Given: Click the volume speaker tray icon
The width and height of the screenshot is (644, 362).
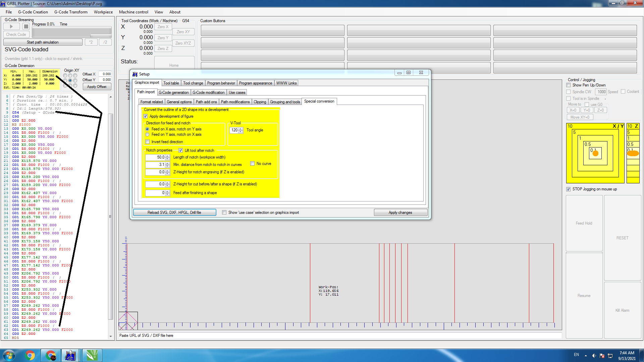Looking at the screenshot, I should coord(594,356).
